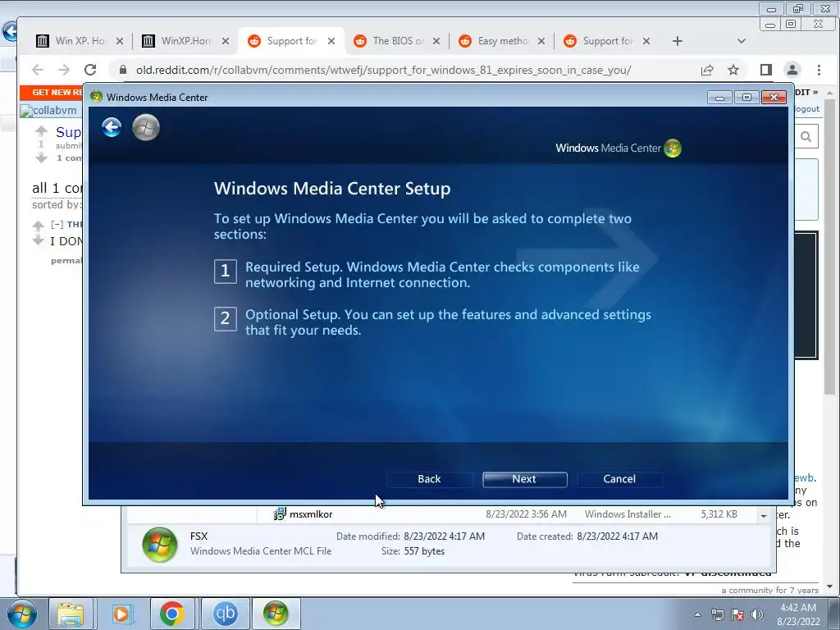Screen dimensions: 840x630
Task: Close the Easy method tab
Action: [x=541, y=41]
